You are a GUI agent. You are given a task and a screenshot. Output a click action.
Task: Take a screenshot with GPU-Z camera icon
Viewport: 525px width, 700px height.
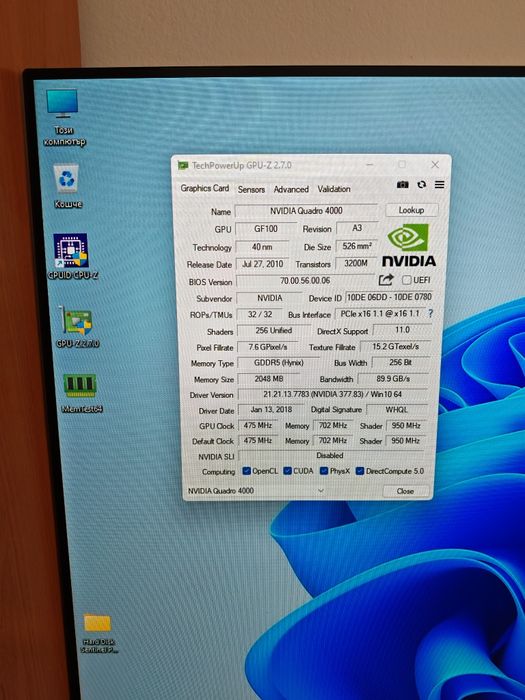[402, 184]
